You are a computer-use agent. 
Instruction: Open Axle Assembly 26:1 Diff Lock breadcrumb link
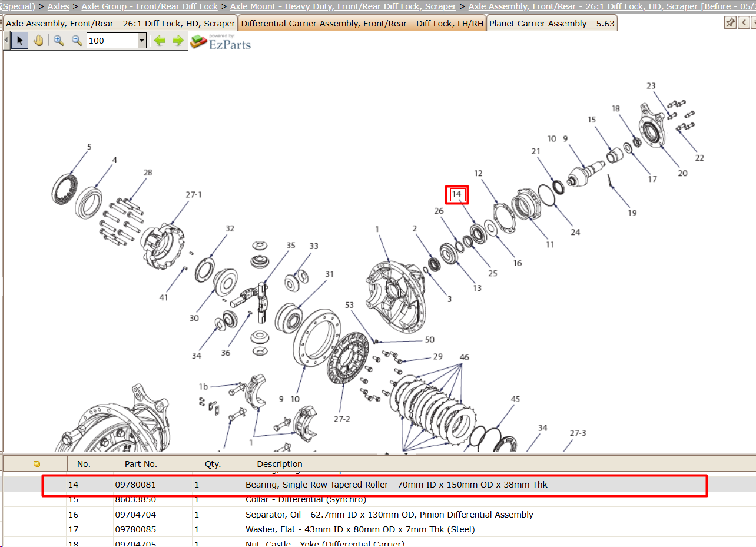point(612,6)
